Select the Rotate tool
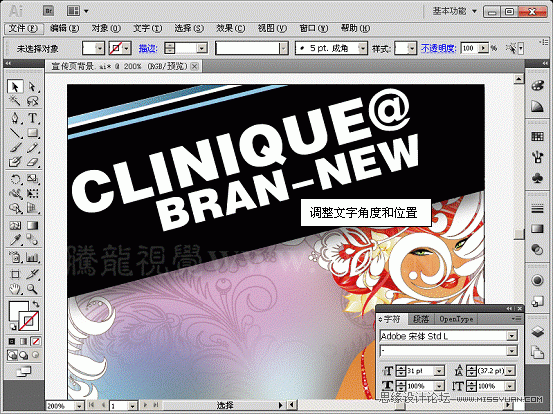 pos(15,179)
